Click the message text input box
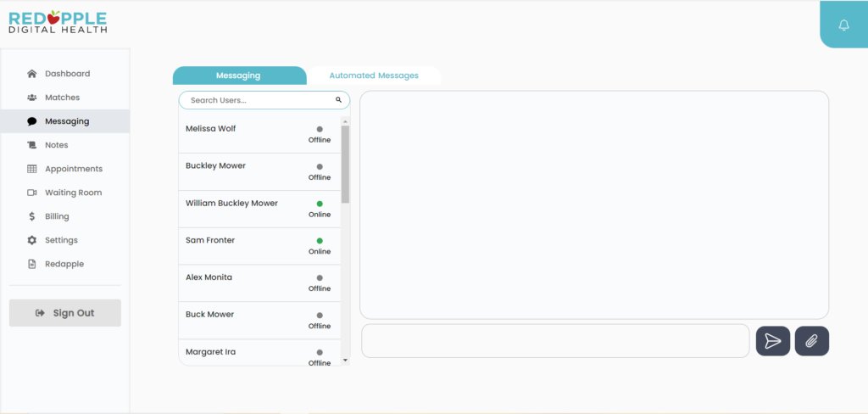The width and height of the screenshot is (868, 414). [555, 341]
